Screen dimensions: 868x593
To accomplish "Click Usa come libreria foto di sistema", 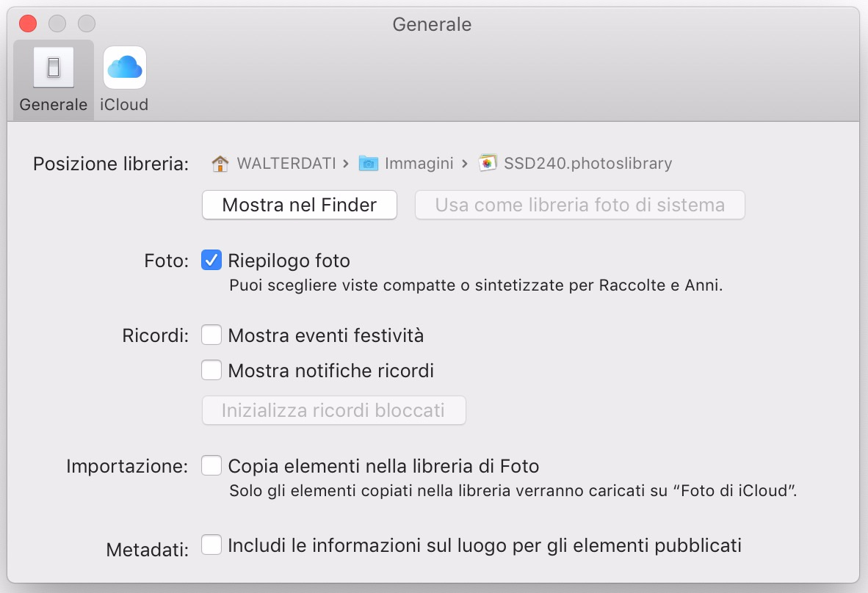I will coord(579,205).
